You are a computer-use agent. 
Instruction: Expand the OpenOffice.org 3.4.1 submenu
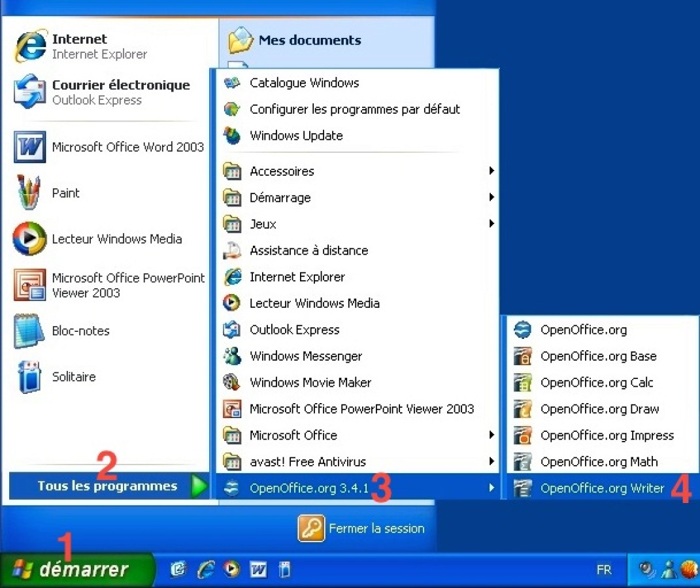357,487
